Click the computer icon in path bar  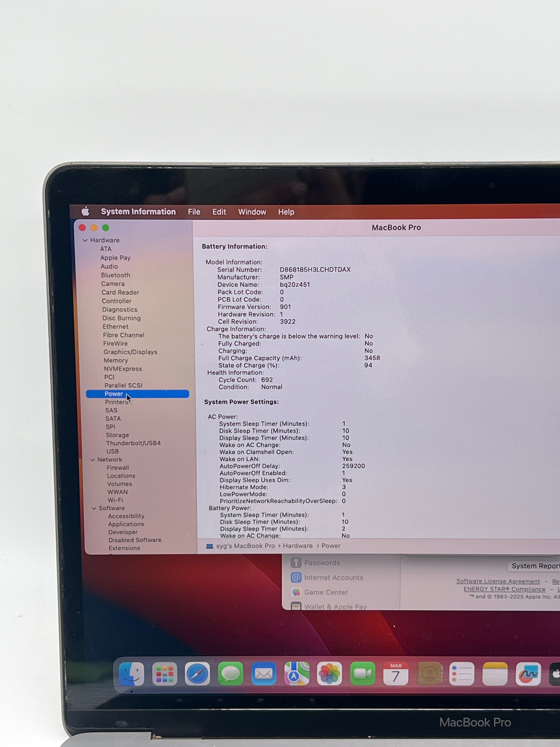[x=209, y=546]
